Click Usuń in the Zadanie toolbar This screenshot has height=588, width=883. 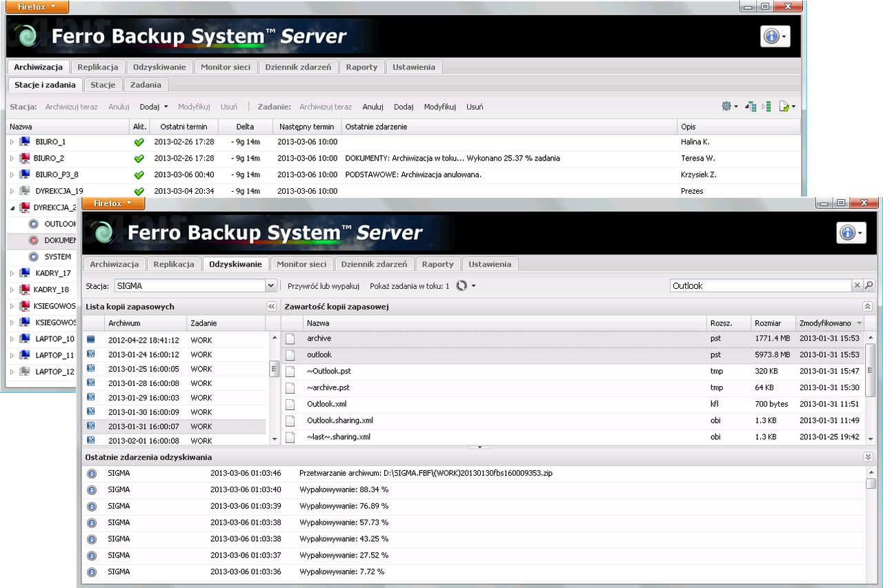tap(475, 107)
